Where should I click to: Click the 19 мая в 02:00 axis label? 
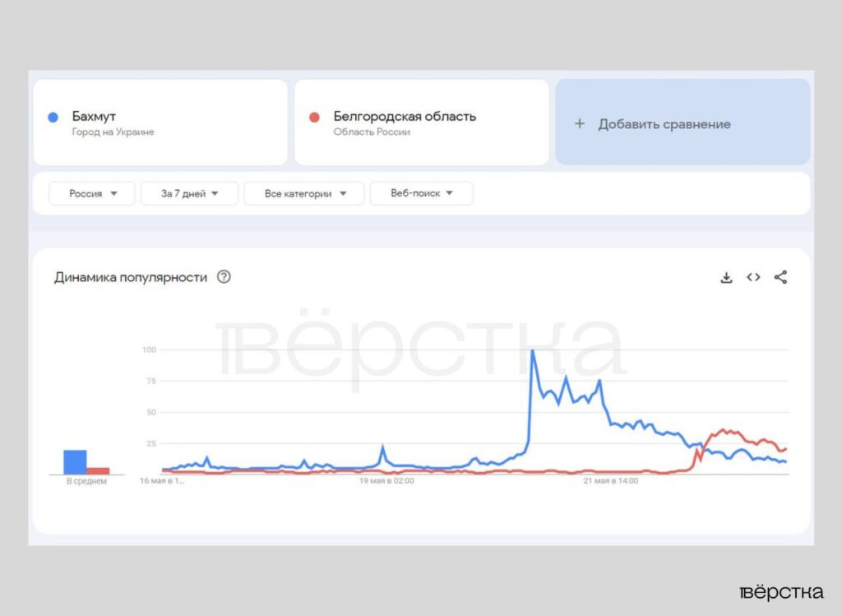point(386,481)
